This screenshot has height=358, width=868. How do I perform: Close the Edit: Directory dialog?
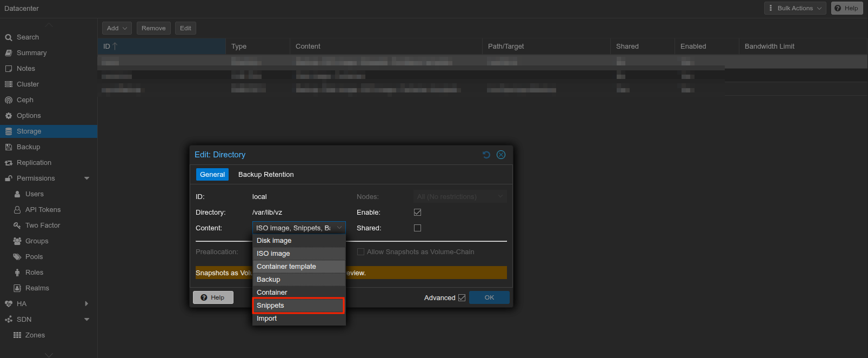coord(501,155)
